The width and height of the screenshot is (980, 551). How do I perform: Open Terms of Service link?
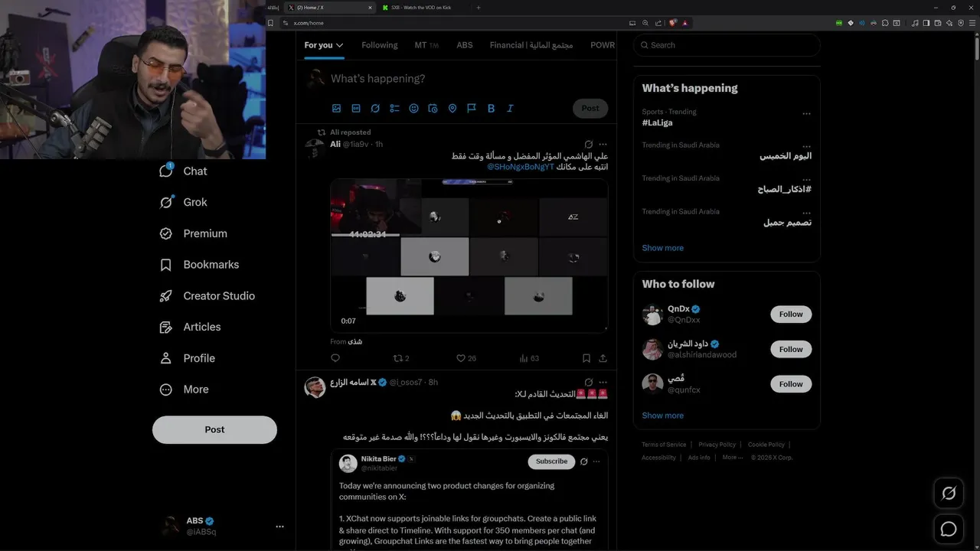[664, 445]
